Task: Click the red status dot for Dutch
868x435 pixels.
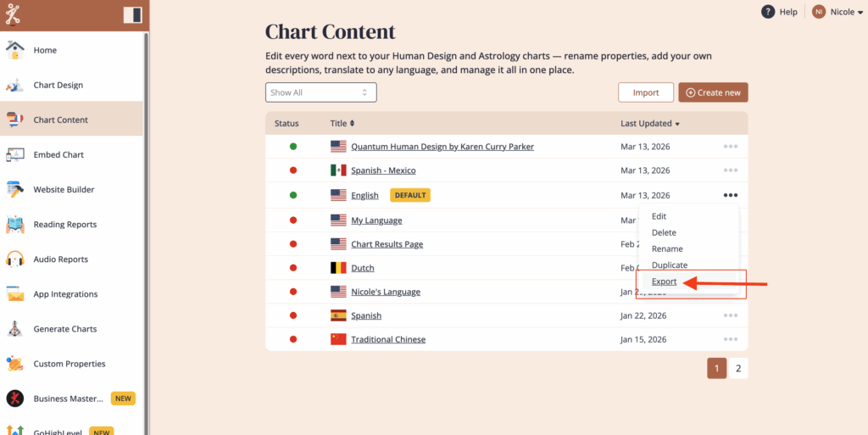Action: coord(293,268)
